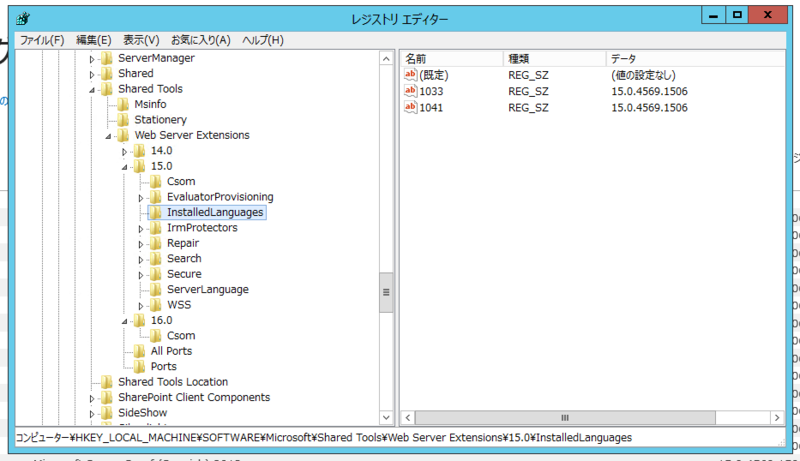This screenshot has height=461, width=800.
Task: Select the Csom key under 16.0
Action: point(181,336)
